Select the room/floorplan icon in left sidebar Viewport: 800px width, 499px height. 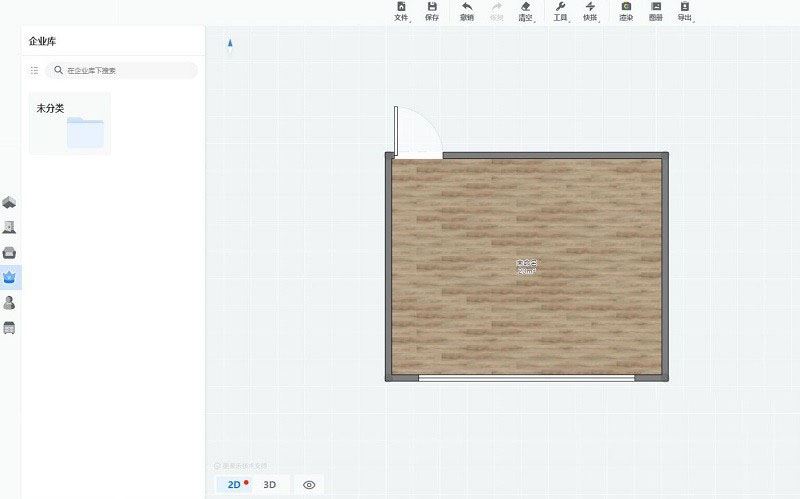pyautogui.click(x=10, y=202)
